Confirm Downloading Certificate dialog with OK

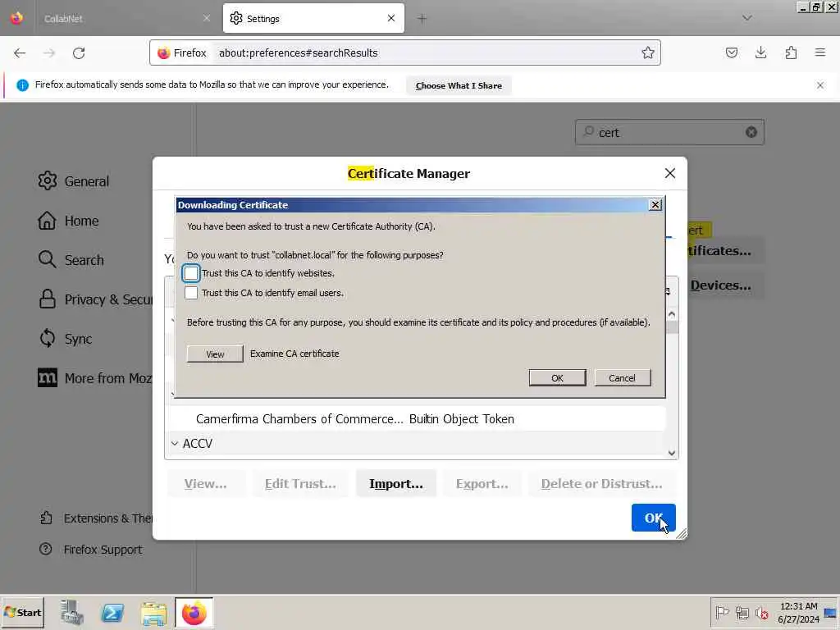coord(557,377)
